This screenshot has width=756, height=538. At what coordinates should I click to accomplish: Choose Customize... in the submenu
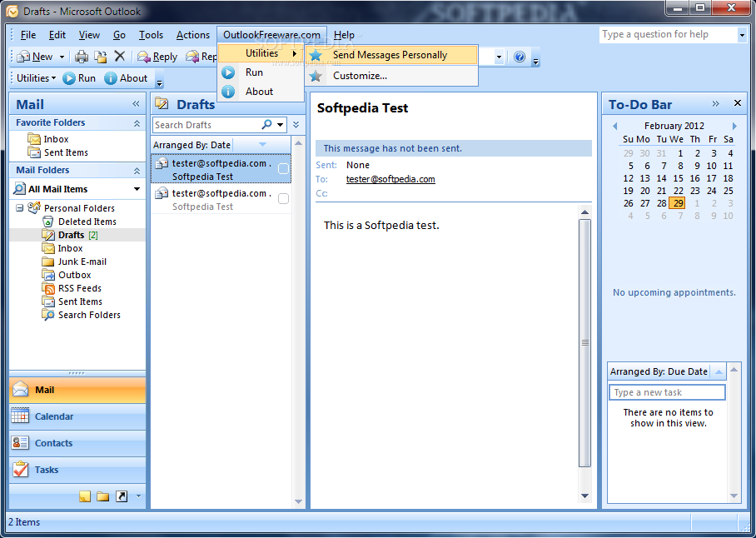tap(391, 76)
